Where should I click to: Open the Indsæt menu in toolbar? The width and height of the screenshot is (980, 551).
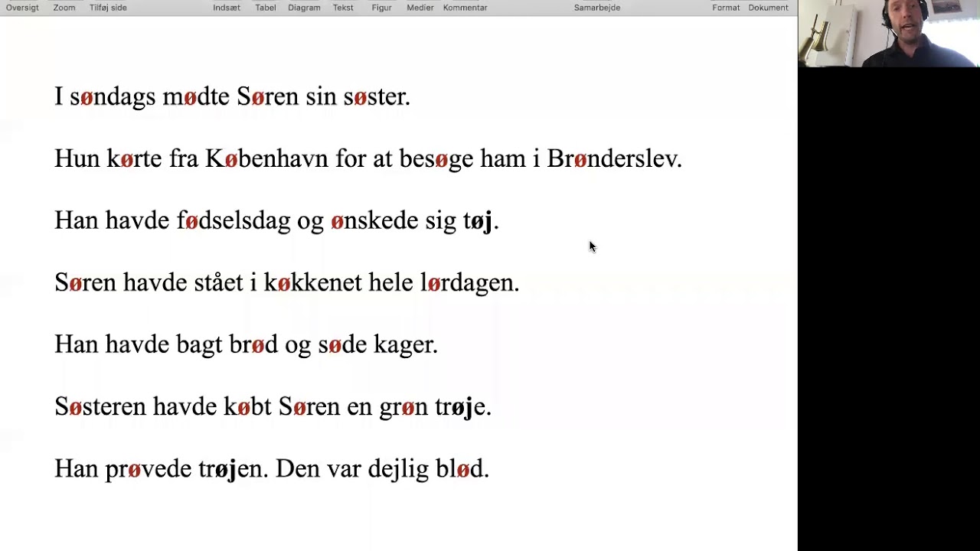point(227,8)
